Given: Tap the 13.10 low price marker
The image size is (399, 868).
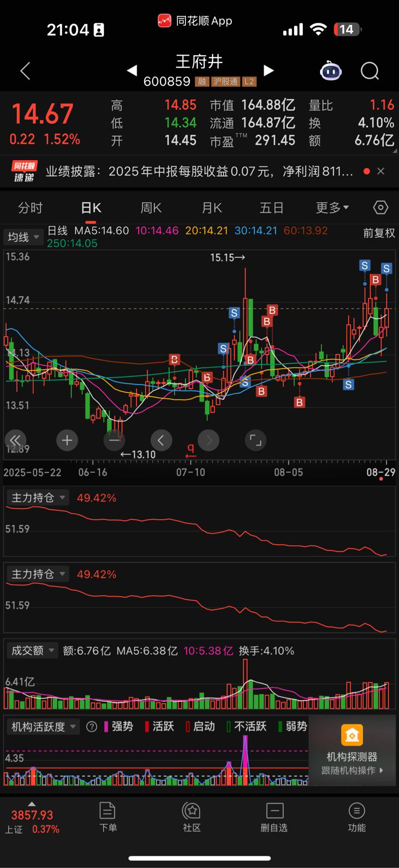Looking at the screenshot, I should click(x=138, y=455).
